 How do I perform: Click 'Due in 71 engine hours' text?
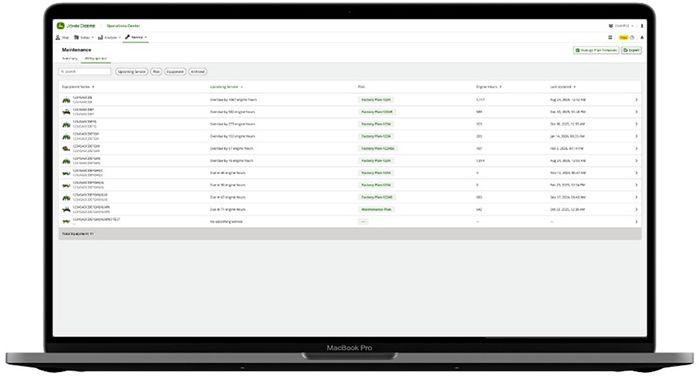click(228, 209)
